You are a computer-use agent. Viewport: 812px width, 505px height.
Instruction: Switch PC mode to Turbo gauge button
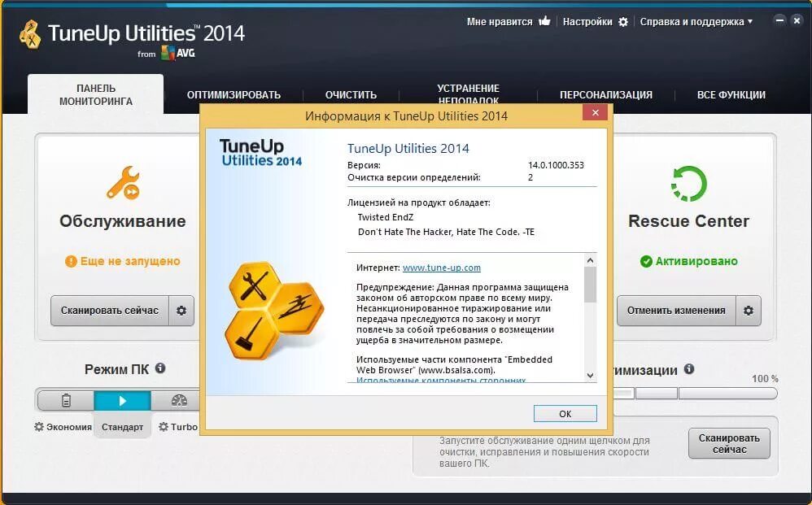179,400
